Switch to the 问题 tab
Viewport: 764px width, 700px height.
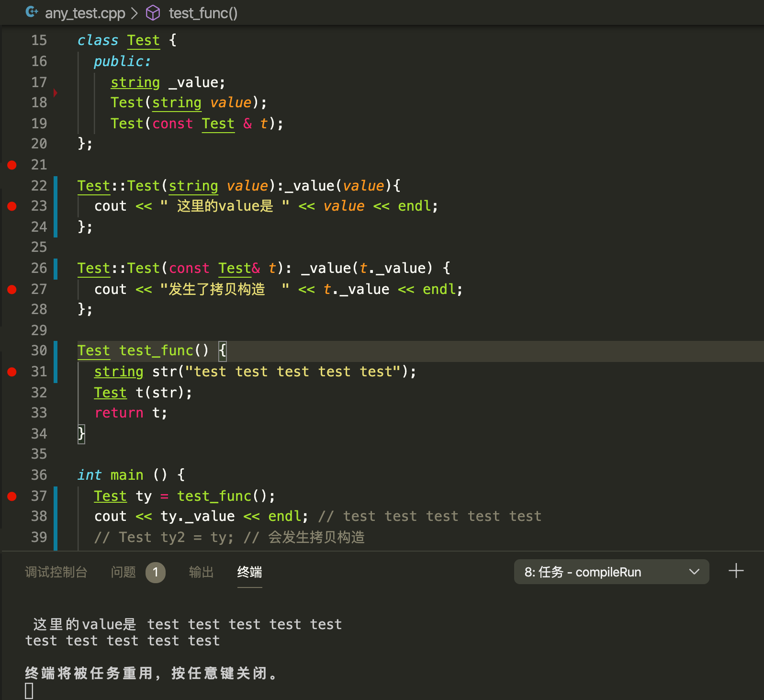(124, 572)
